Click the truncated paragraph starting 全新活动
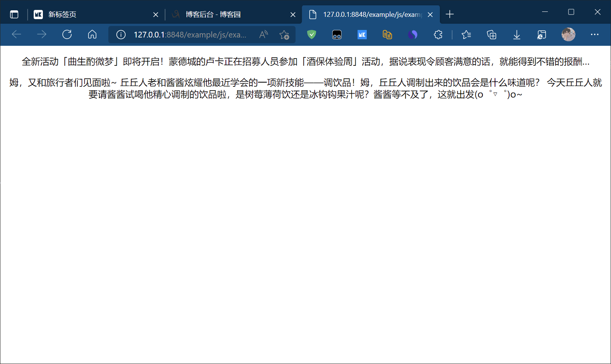 click(x=305, y=62)
